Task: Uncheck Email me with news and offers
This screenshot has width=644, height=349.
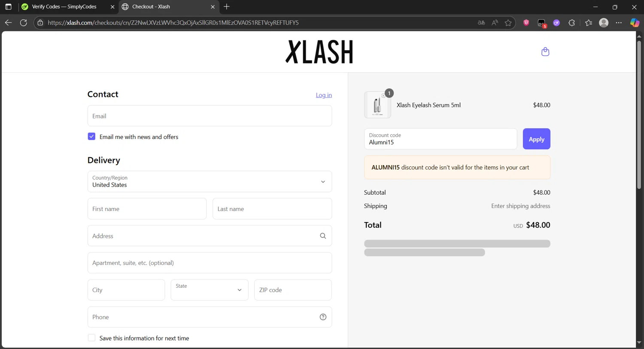Action: [x=91, y=136]
